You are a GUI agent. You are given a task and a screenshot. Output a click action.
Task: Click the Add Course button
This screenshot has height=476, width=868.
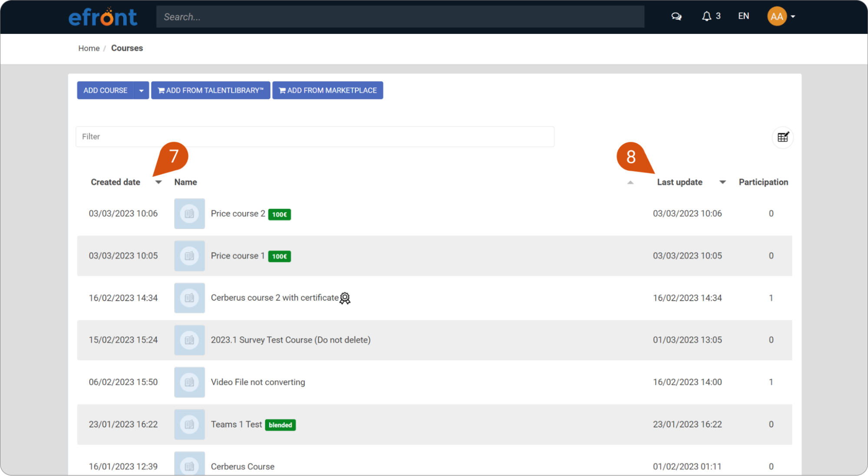pos(106,90)
